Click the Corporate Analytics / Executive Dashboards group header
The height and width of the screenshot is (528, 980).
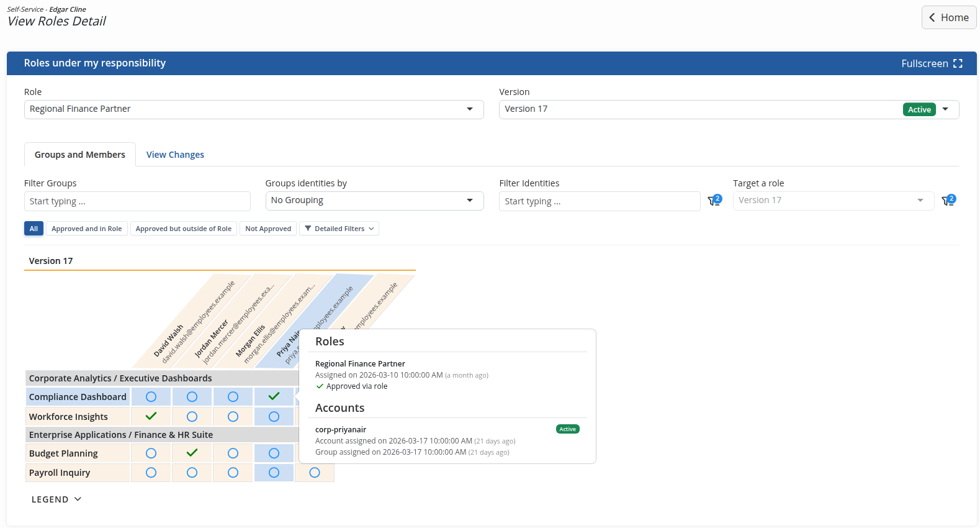(x=120, y=378)
